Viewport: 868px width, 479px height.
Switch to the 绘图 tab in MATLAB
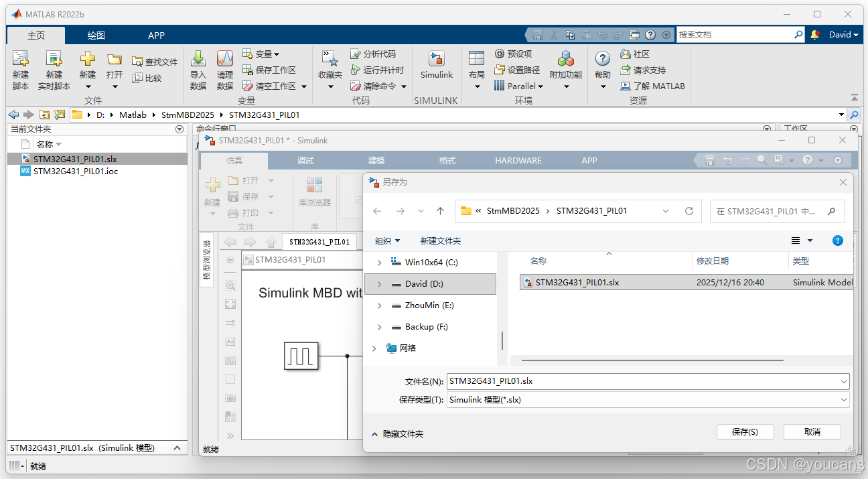[96, 36]
